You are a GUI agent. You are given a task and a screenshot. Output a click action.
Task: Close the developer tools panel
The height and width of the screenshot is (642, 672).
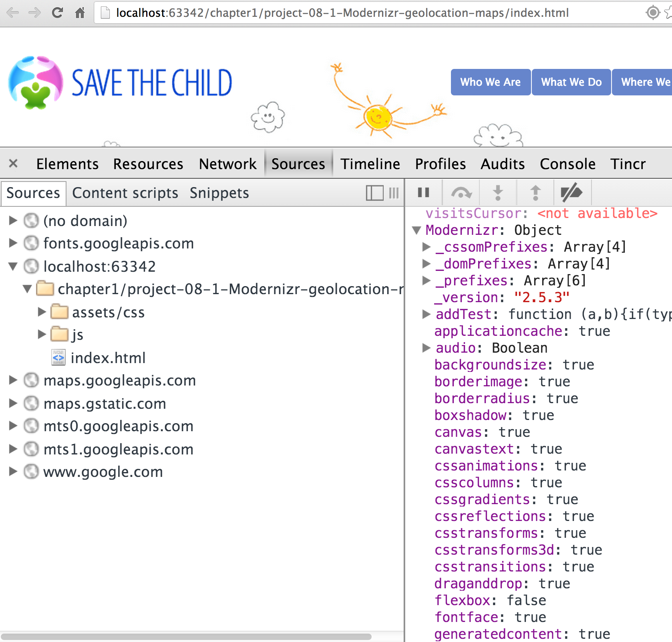pyautogui.click(x=13, y=164)
